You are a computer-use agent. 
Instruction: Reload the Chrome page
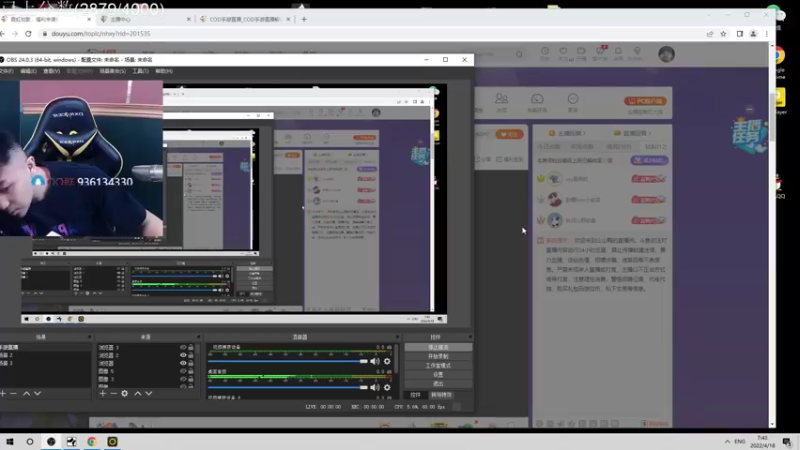[28, 34]
